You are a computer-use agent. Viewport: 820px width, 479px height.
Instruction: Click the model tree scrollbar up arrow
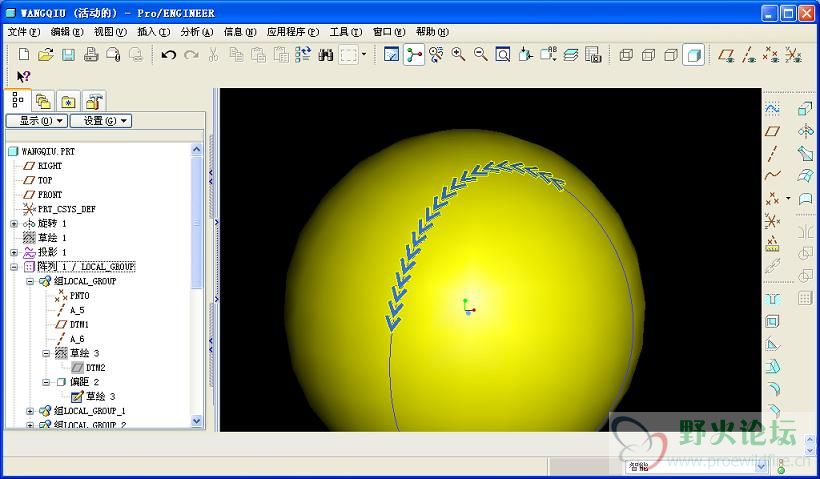coord(197,149)
